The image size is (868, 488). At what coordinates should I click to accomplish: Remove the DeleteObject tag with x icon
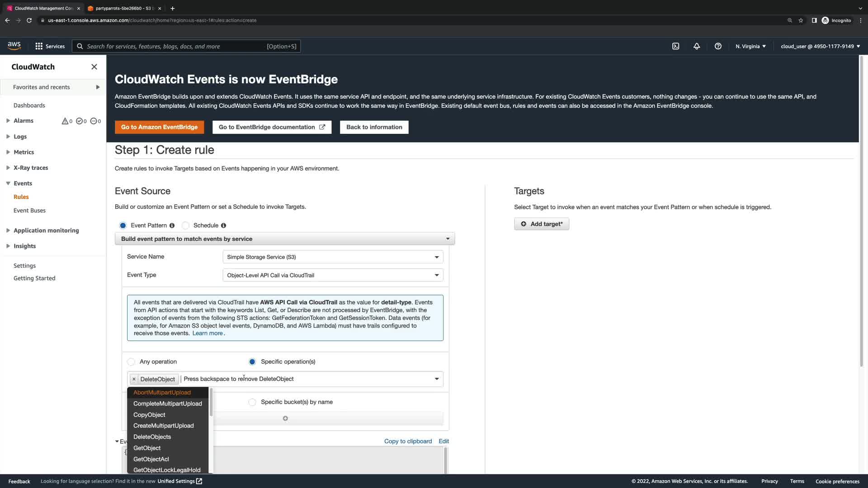click(134, 379)
